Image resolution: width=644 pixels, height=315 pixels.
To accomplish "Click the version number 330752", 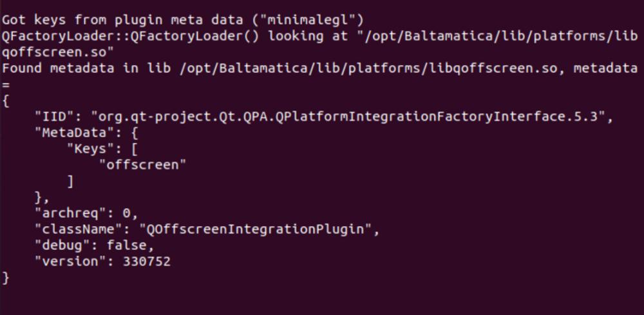I will 147,262.
